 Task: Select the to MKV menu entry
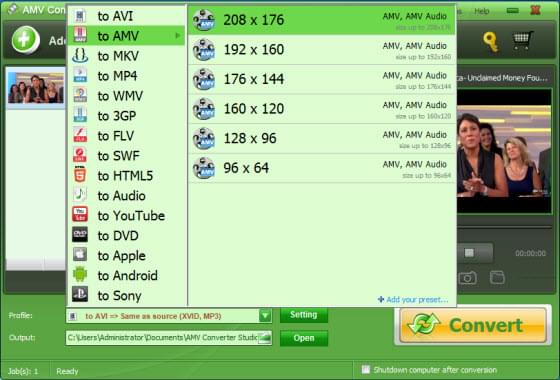[x=126, y=56]
